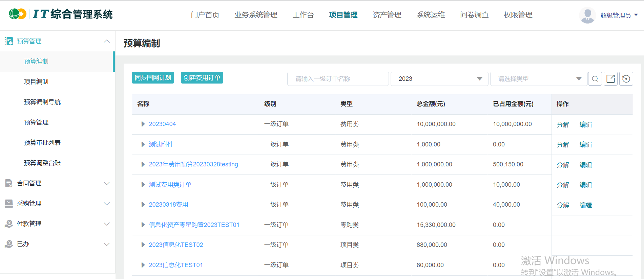The height and width of the screenshot is (279, 644).
Task: Open the 超级管理员 user dropdown arrow
Action: coord(636,15)
